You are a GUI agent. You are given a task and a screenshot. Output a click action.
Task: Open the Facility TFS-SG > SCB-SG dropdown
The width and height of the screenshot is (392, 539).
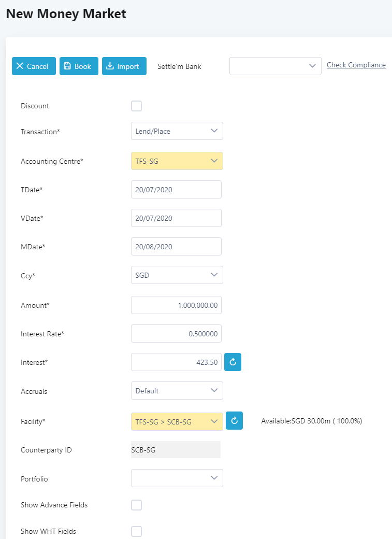pos(177,421)
